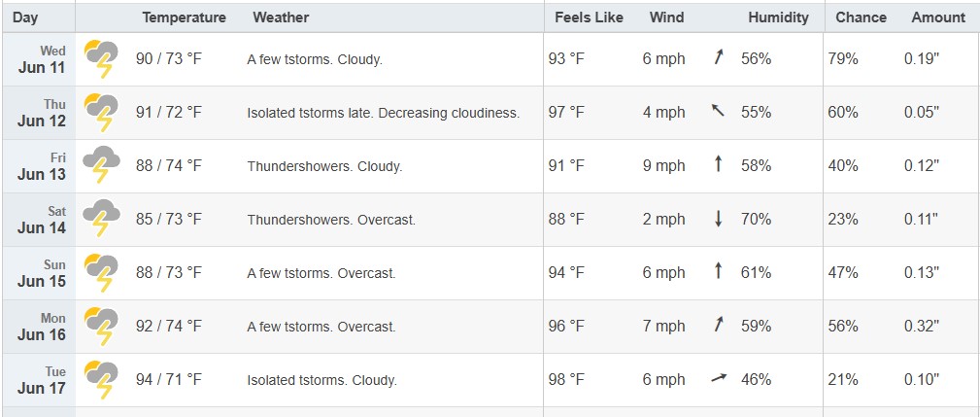Image resolution: width=980 pixels, height=417 pixels.
Task: Click the Tue Jun 17 thunderstorm icon
Action: (x=101, y=380)
